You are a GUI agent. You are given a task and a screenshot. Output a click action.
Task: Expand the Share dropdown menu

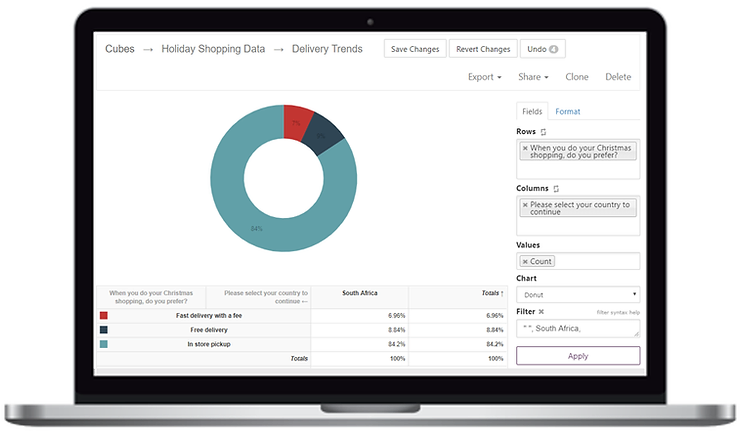click(533, 77)
